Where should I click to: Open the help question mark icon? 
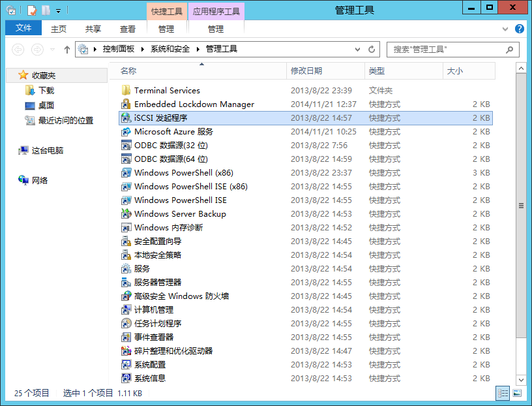(519, 29)
